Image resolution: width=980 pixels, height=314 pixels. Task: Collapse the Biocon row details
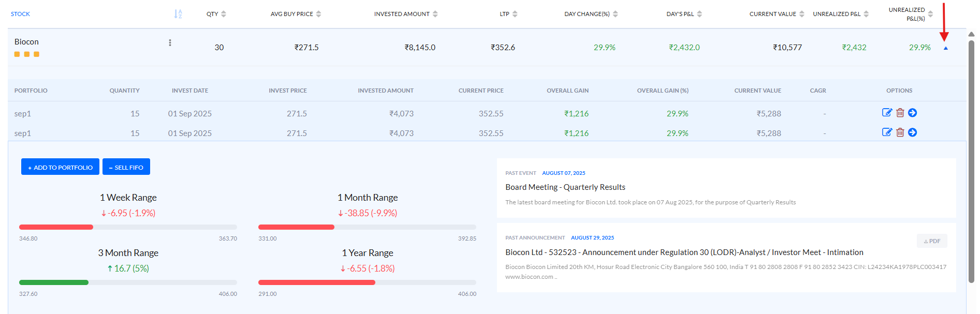[x=946, y=48]
